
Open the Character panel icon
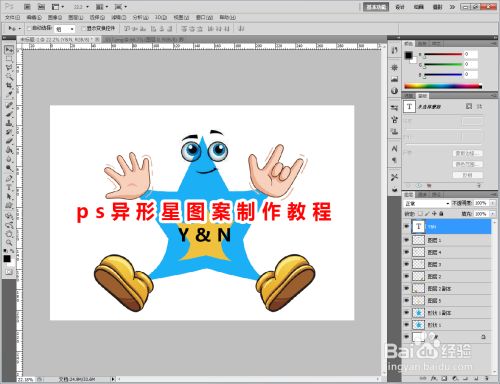tap(394, 148)
